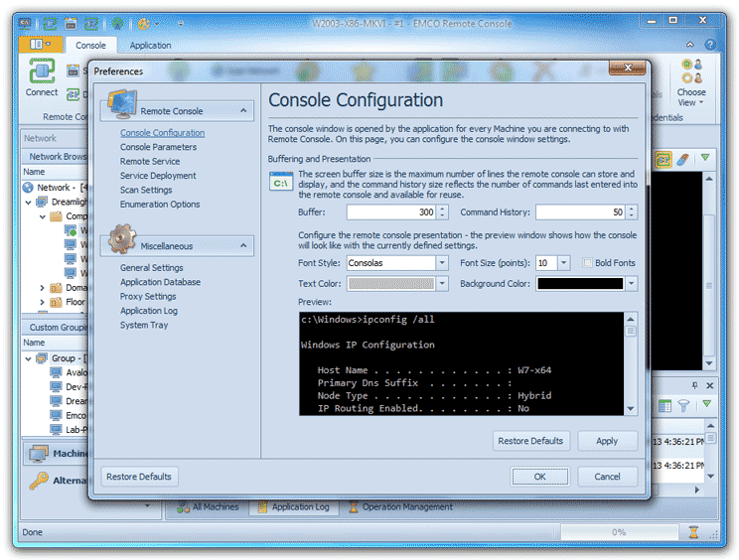The image size is (739, 560).
Task: Open Enumeration Options page
Action: [x=160, y=205]
